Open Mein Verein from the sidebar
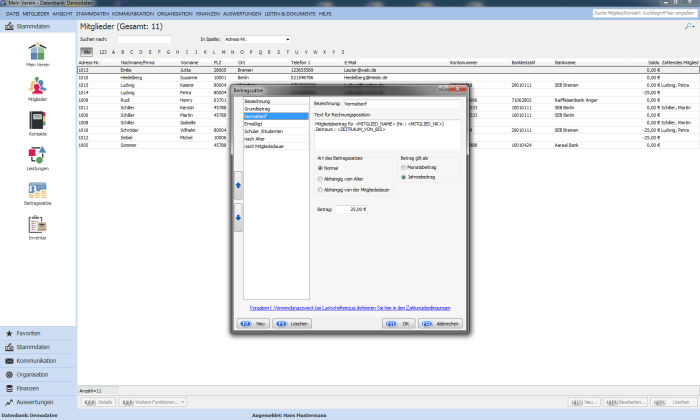The width and height of the screenshot is (700, 420). 37,54
